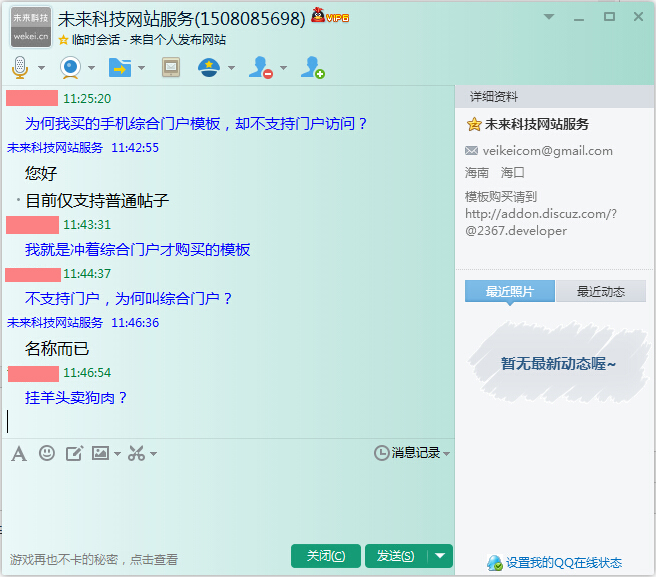Click the 详细资料 panel header

554,97
